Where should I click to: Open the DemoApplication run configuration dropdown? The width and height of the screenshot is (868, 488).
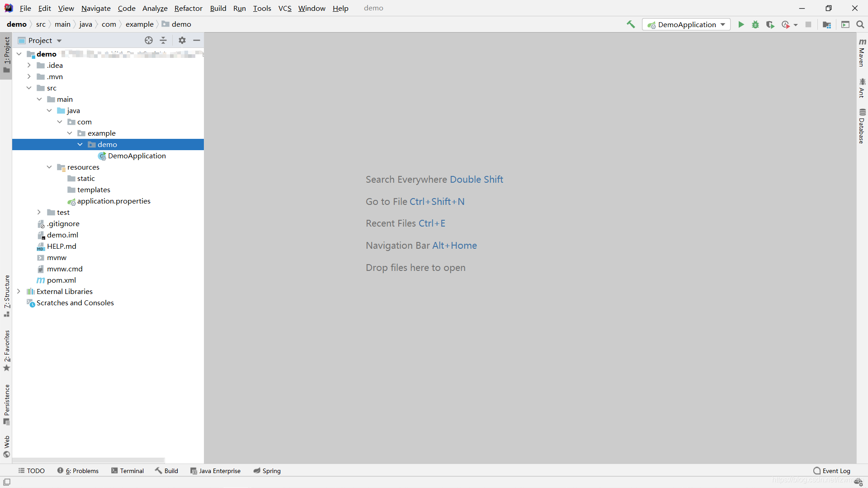click(686, 24)
